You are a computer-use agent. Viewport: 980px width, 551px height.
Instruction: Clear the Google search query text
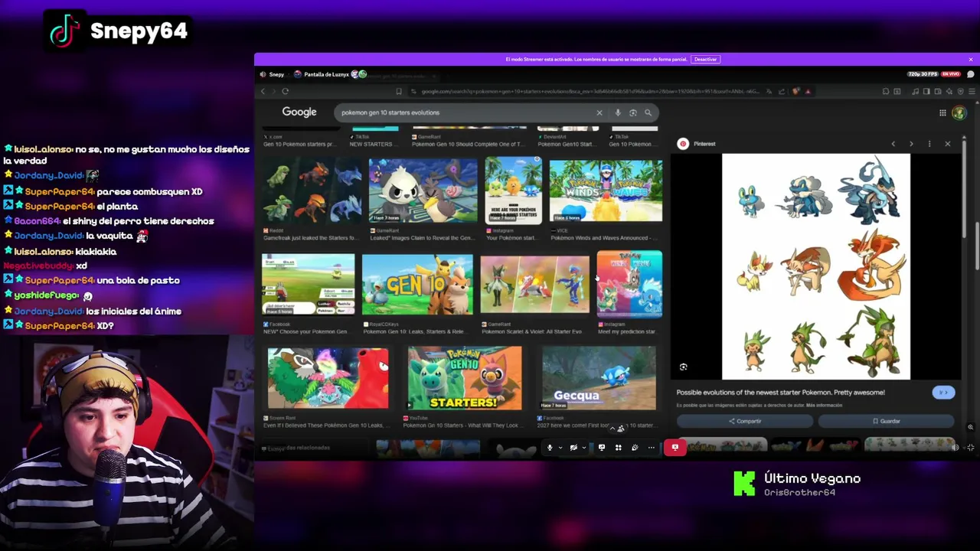pos(599,112)
